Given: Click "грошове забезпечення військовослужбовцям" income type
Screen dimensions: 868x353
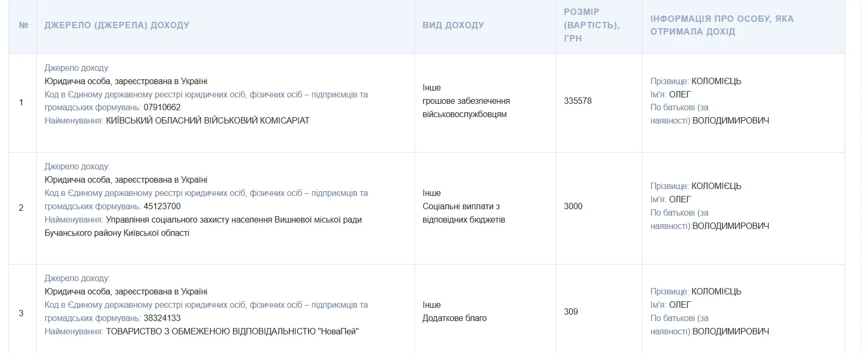Looking at the screenshot, I should click(x=466, y=108).
